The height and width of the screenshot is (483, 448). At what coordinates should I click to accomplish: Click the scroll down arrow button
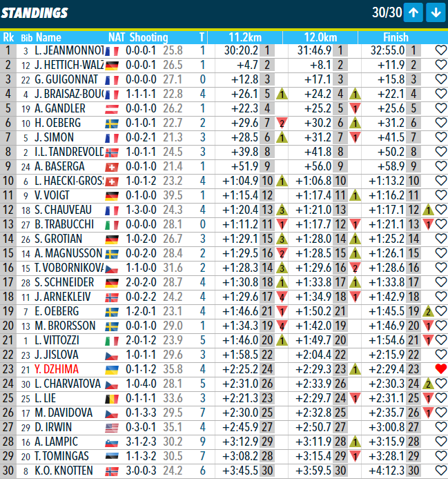coord(435,12)
